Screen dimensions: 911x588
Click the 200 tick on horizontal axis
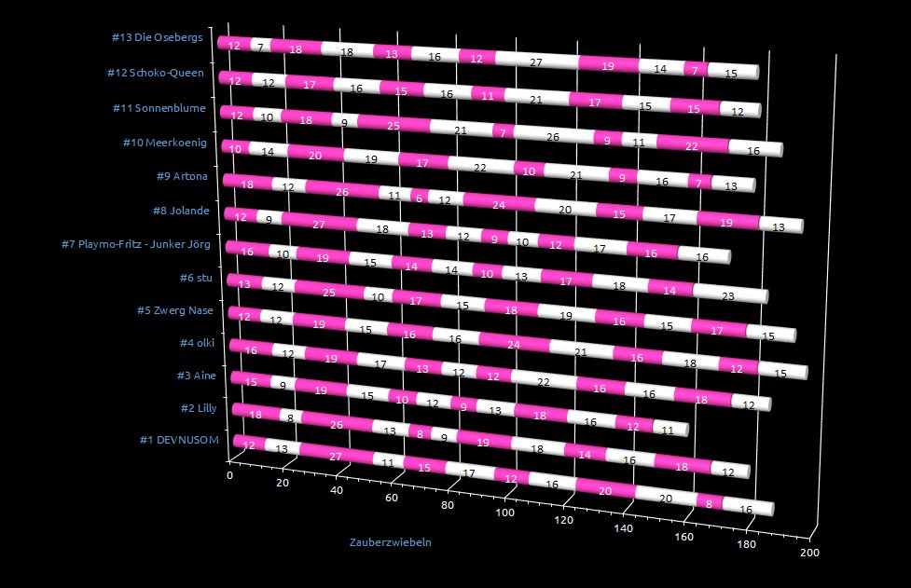(810, 554)
